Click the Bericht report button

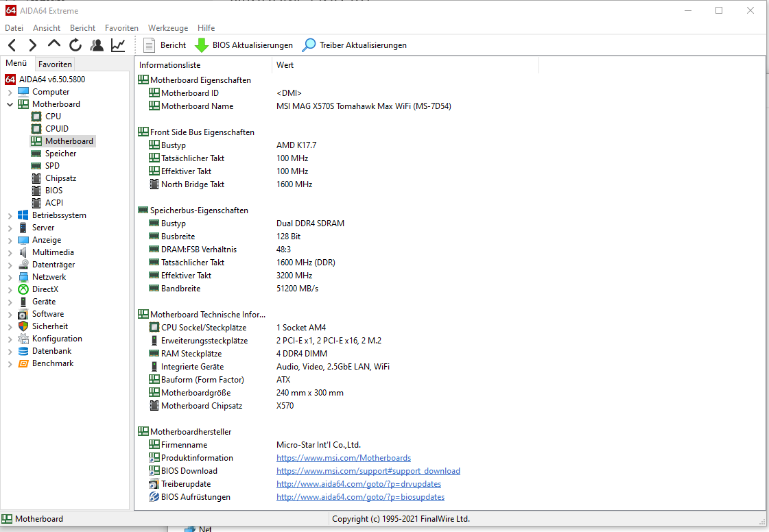click(x=164, y=45)
